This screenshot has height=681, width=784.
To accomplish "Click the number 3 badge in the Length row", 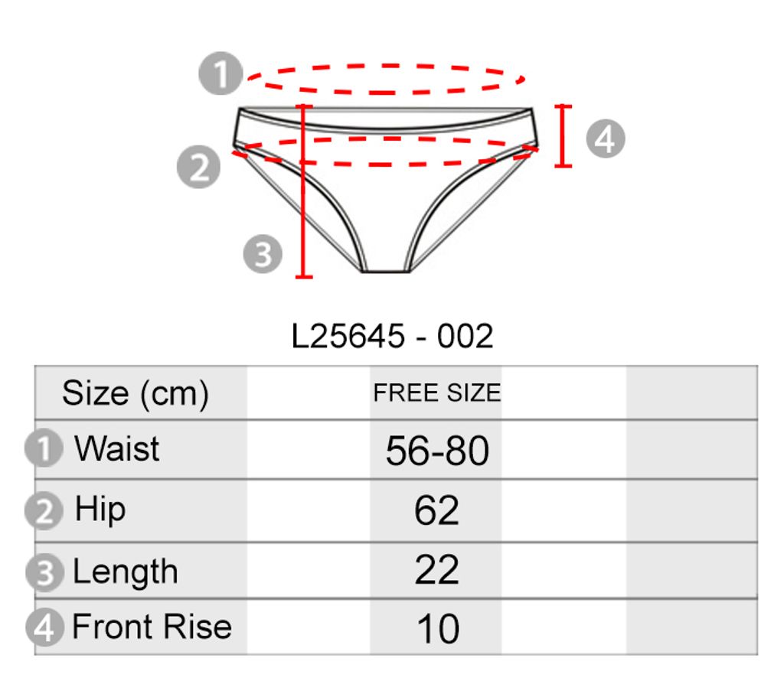I will [45, 572].
